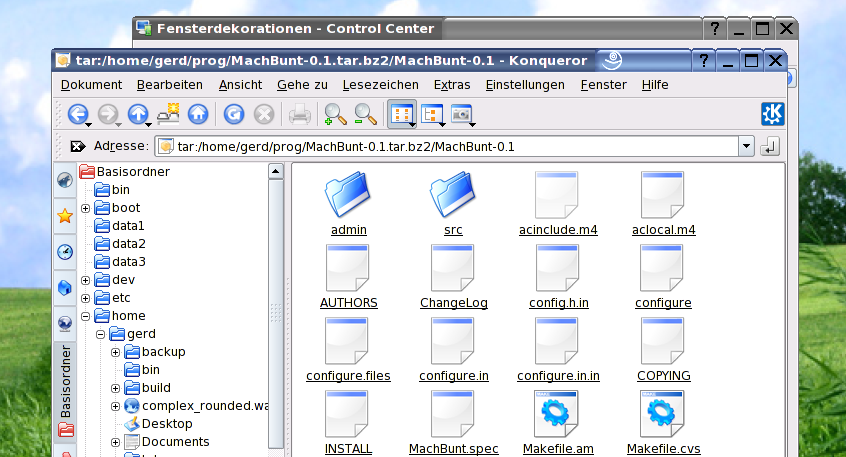This screenshot has width=846, height=457.
Task: Click Control Center window help question button
Action: 714,28
